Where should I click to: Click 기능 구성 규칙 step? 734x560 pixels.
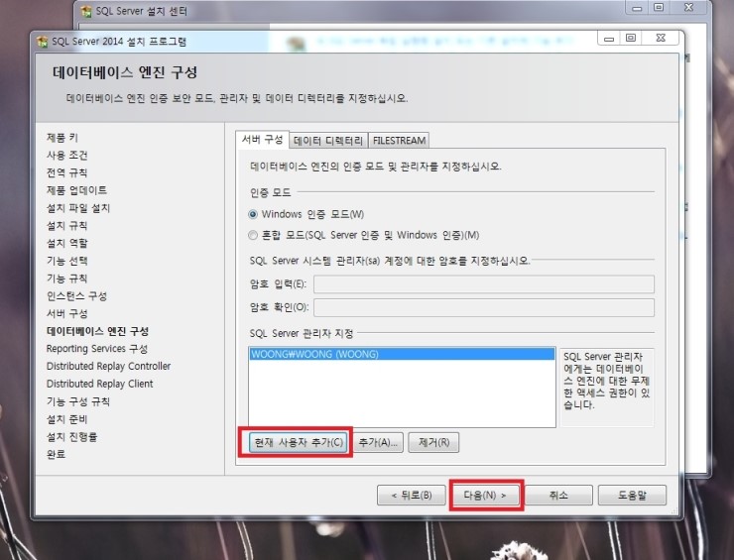pos(78,401)
